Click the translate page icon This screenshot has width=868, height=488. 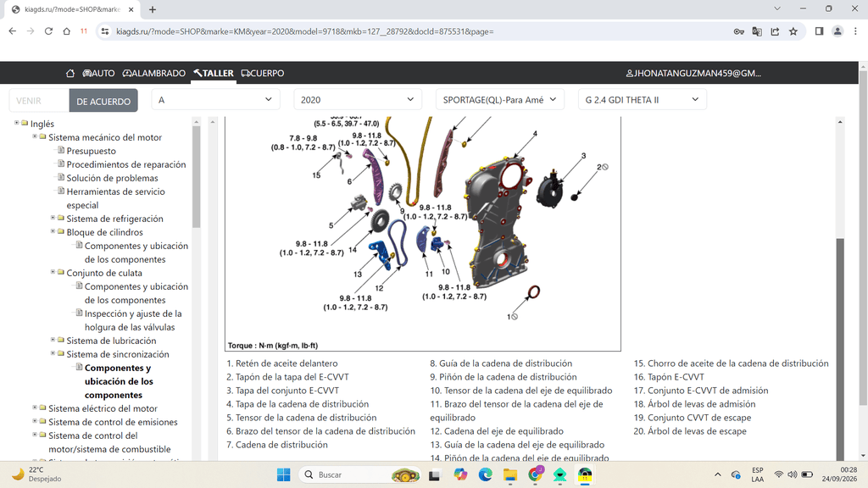click(x=757, y=31)
